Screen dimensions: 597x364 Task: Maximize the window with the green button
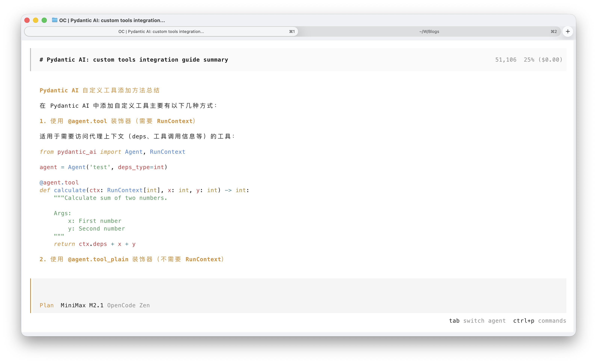44,20
